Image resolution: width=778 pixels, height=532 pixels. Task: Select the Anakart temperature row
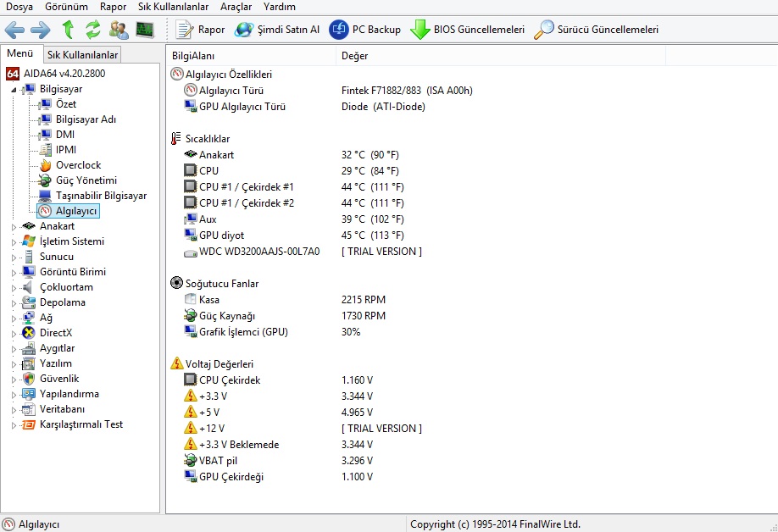coord(292,155)
